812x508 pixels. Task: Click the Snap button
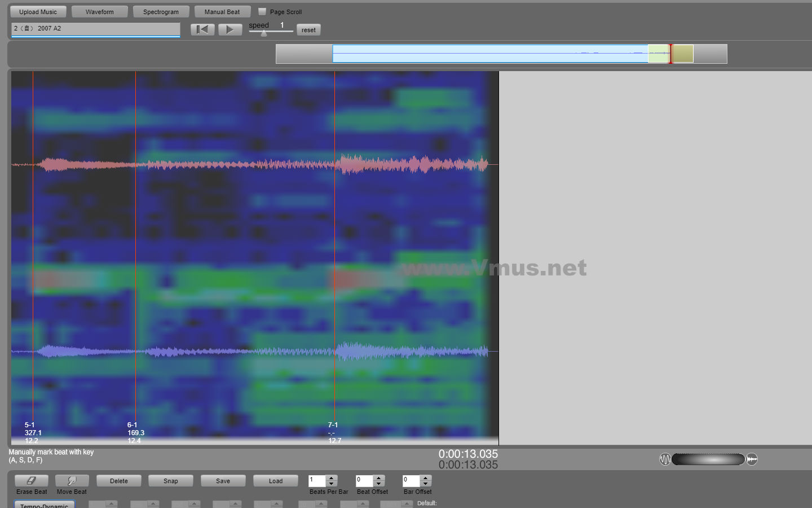(170, 481)
